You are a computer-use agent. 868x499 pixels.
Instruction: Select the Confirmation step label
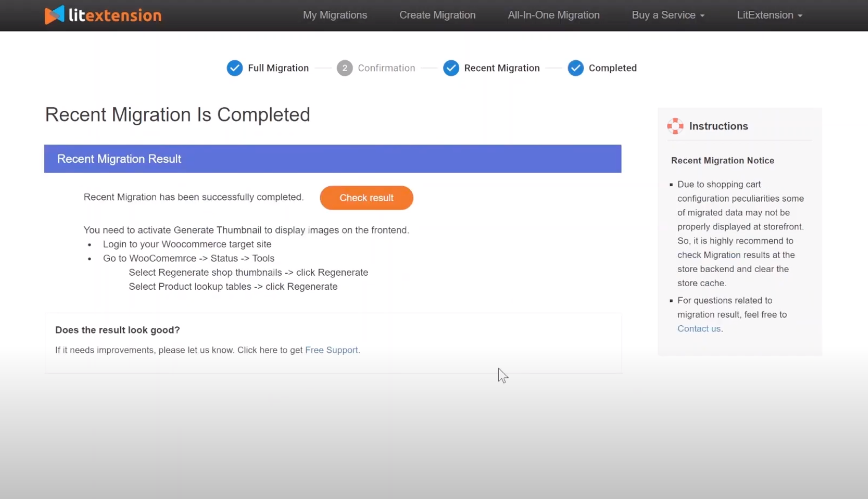click(x=387, y=68)
